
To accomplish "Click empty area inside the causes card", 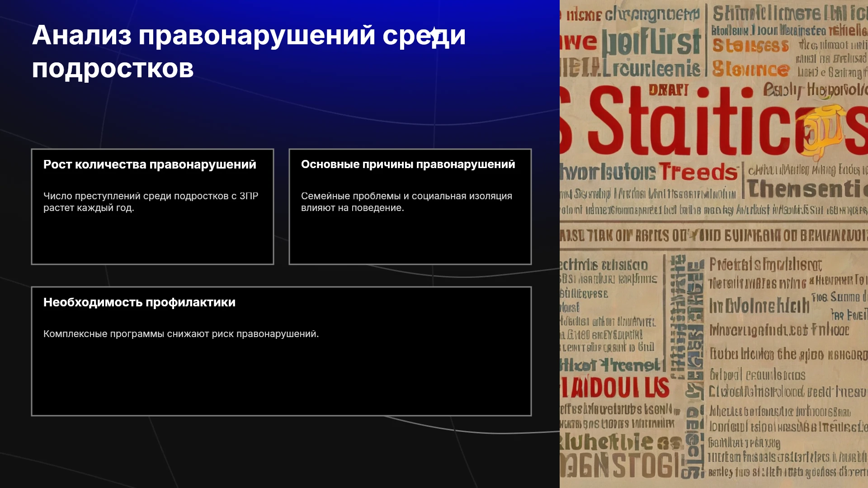I will click(410, 239).
